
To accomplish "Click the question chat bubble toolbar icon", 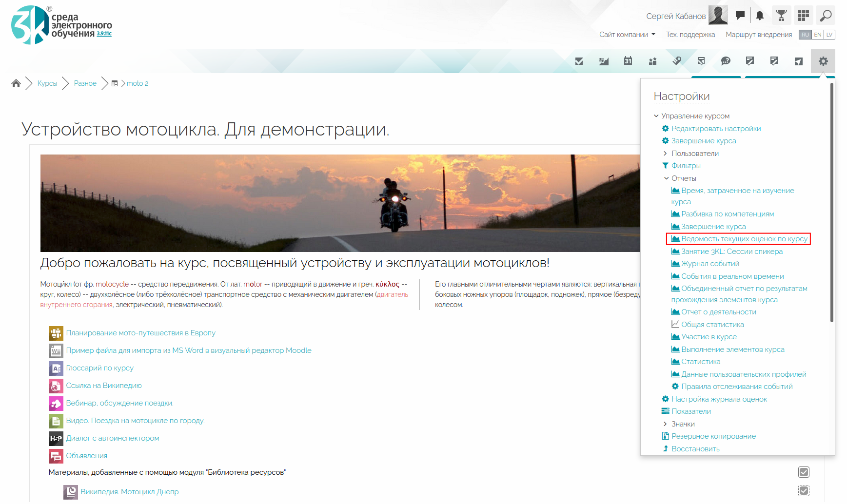I will (726, 61).
